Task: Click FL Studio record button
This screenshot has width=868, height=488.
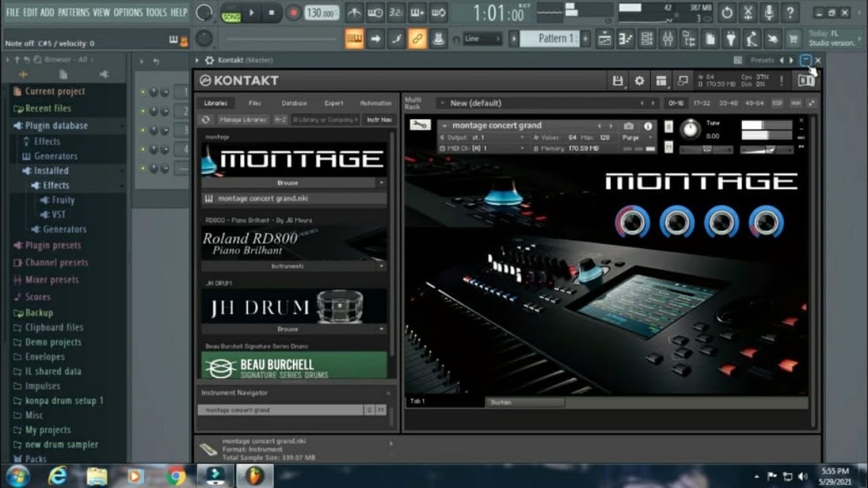Action: click(293, 12)
